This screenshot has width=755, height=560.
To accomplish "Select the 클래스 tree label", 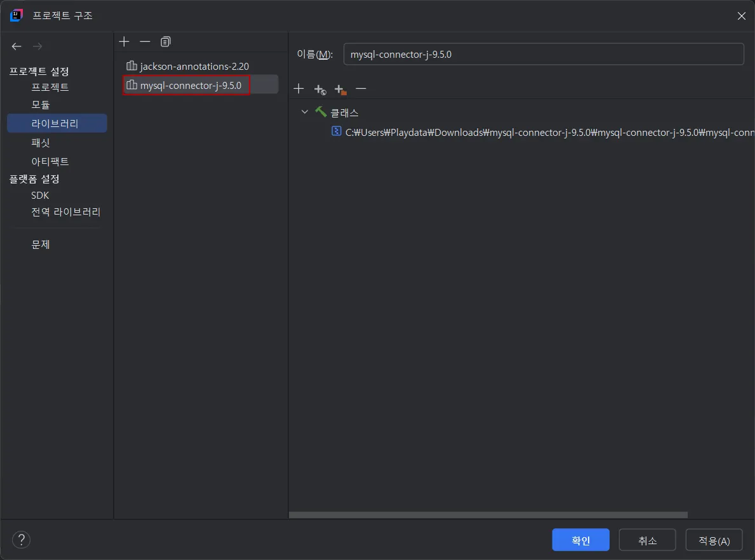I will coord(344,112).
